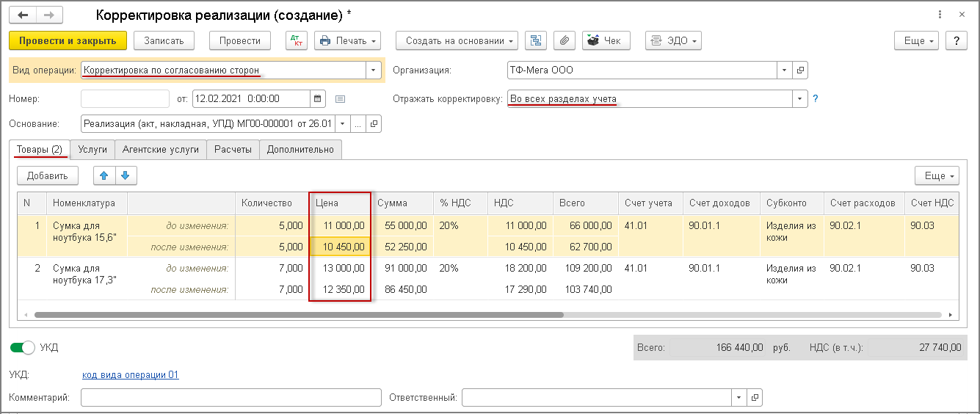Open the Ответственный record via square icon
Viewport: 980px width, 414px height.
coord(755,398)
